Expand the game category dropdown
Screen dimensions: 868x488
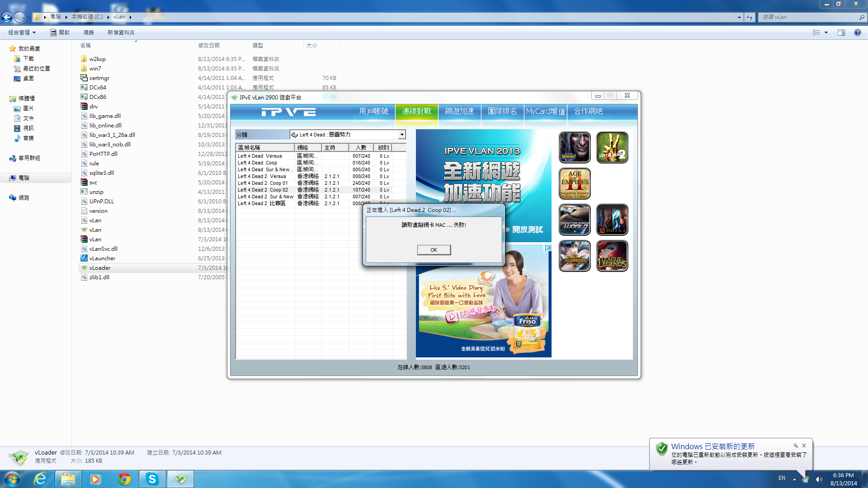pos(401,135)
